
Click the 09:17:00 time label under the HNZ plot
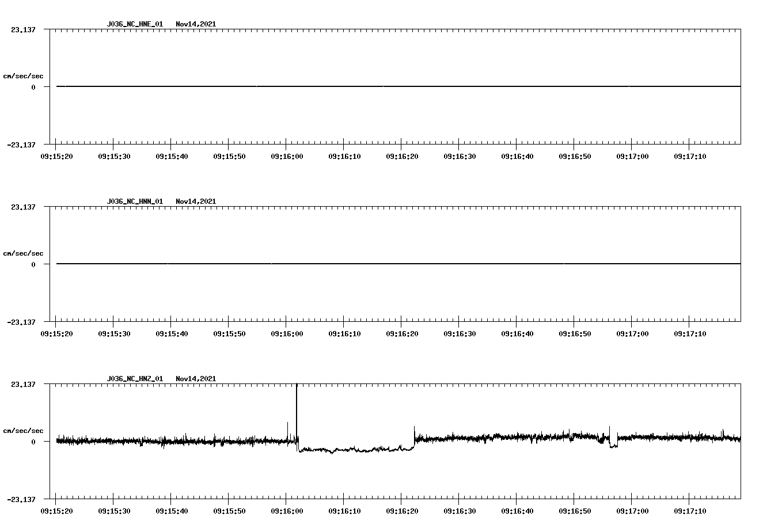632,511
